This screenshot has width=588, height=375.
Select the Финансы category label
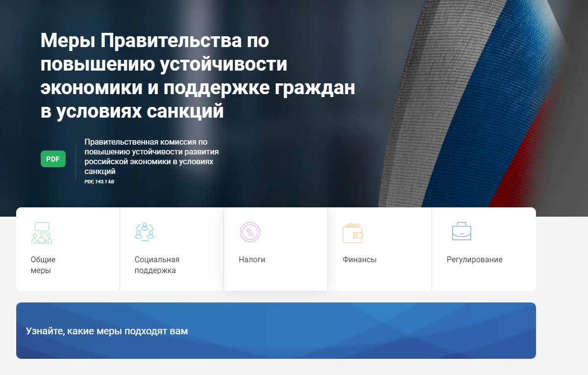point(359,259)
